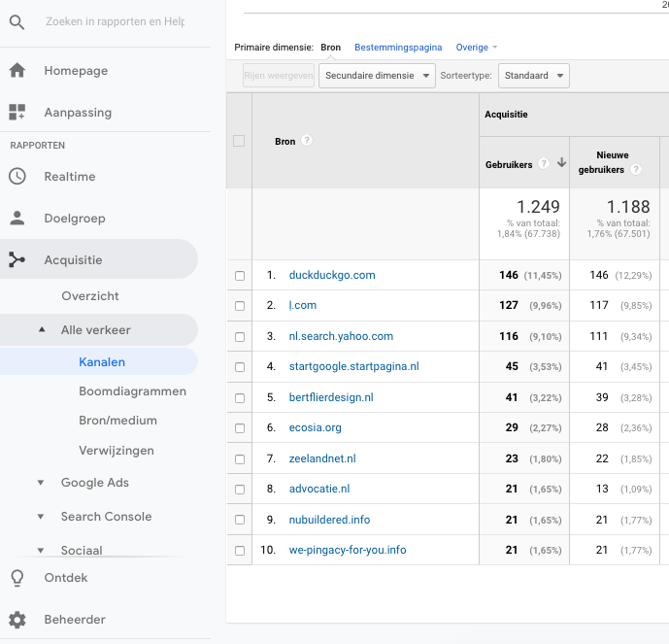The image size is (669, 644).
Task: Click the search magnifier icon
Action: [x=17, y=21]
